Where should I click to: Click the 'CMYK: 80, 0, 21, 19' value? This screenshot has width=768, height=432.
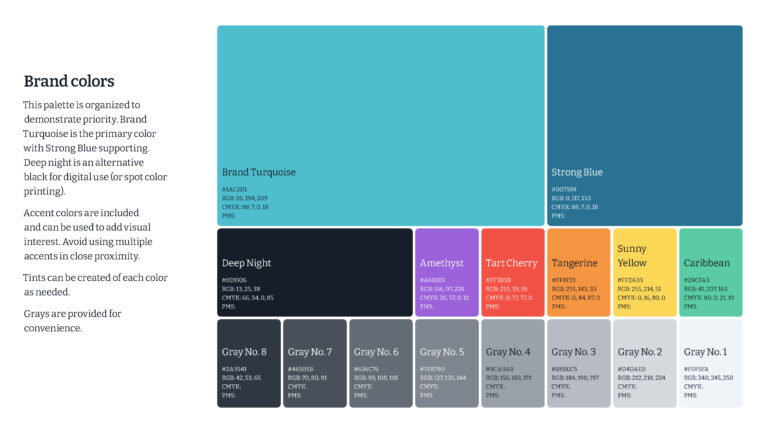tap(709, 298)
